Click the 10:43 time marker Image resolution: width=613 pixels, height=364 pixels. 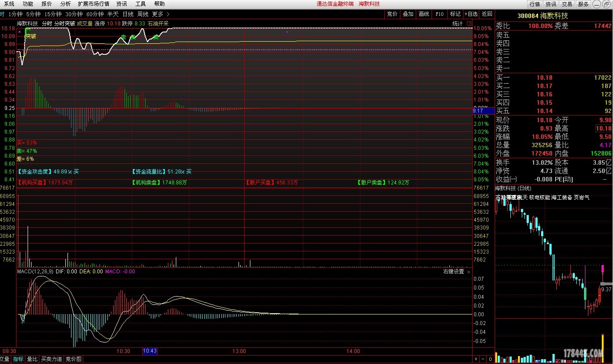(150, 351)
